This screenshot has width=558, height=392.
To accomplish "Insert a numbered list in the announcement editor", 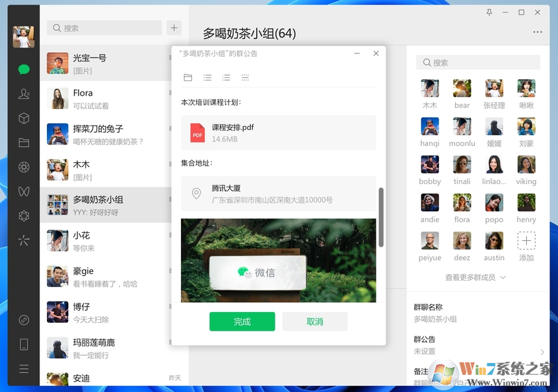I will tap(225, 77).
